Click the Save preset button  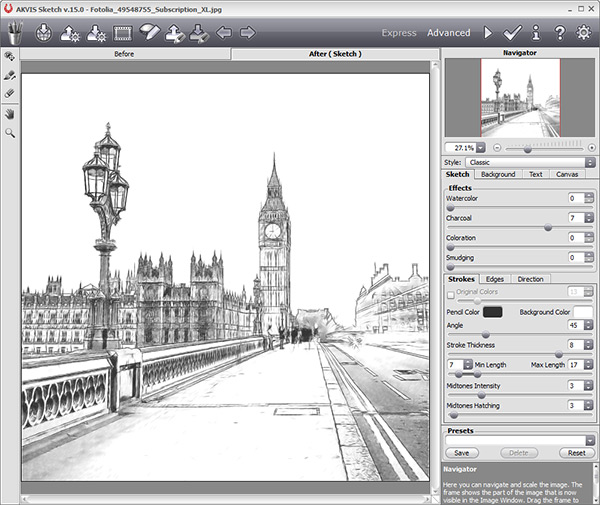tap(462, 453)
